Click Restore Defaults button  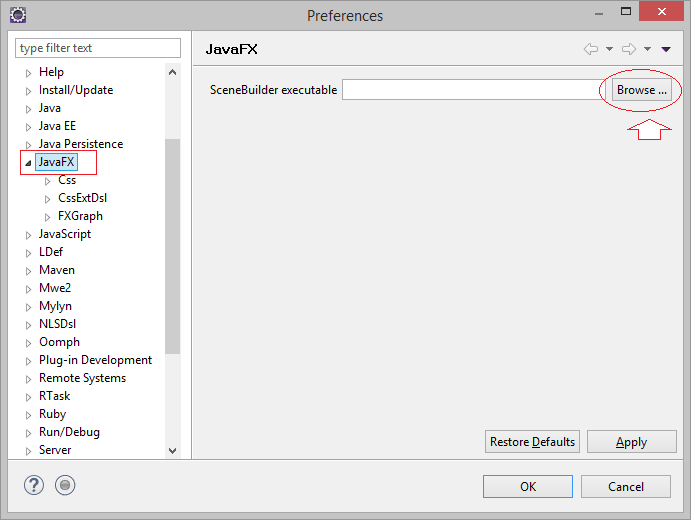pyautogui.click(x=532, y=442)
